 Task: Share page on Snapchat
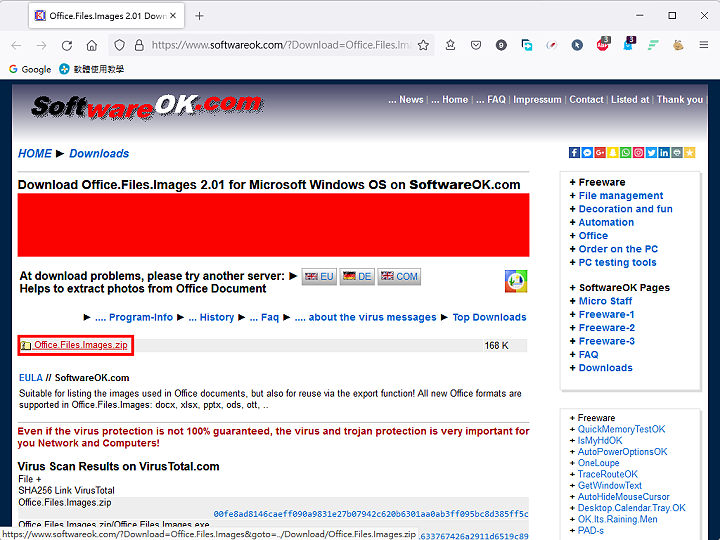(613, 152)
